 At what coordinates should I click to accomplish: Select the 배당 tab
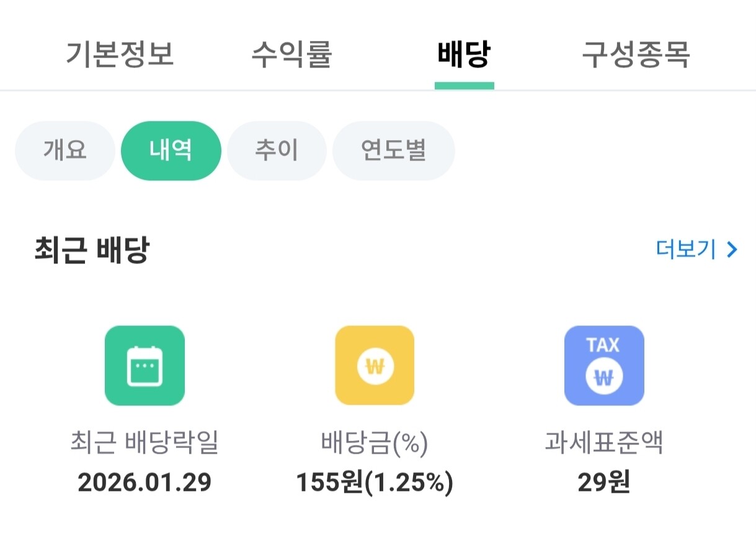tap(464, 55)
